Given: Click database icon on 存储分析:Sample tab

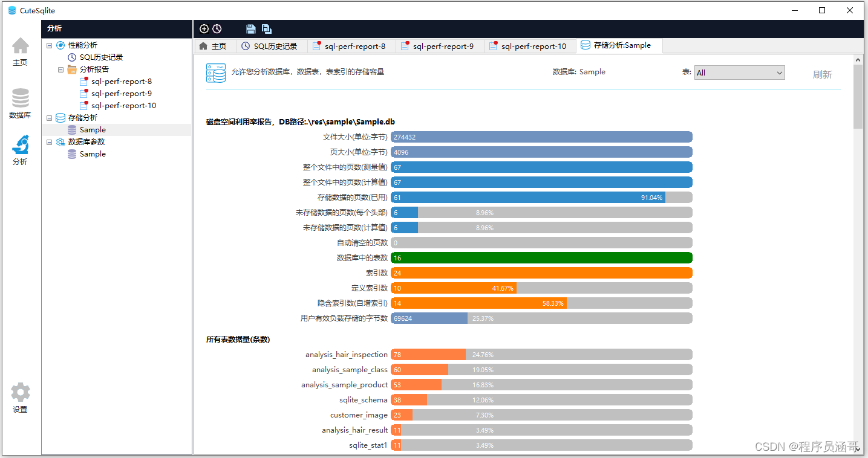Looking at the screenshot, I should tap(585, 45).
